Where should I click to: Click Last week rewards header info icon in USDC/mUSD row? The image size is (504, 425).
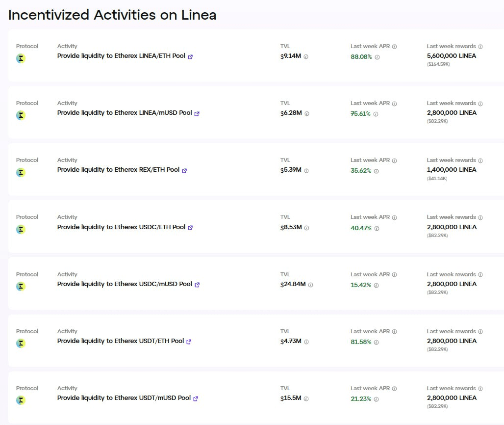(480, 275)
